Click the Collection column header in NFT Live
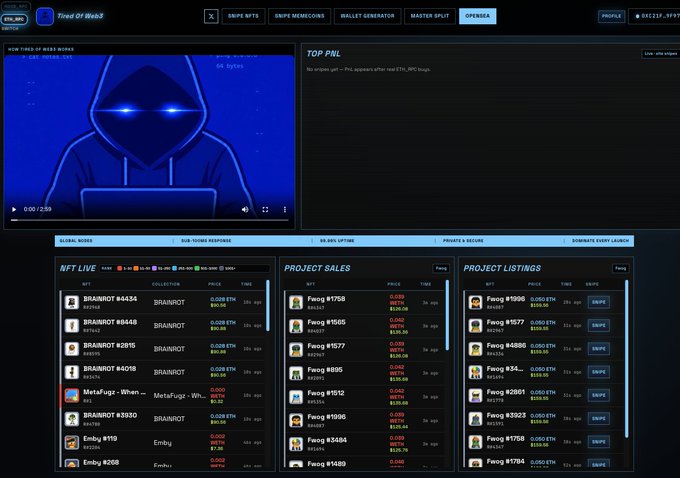Viewport: 680px width, 478px height. 166,284
